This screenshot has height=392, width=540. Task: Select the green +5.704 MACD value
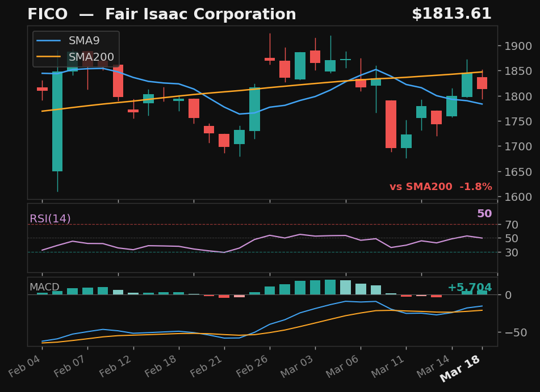pyautogui.click(x=470, y=288)
